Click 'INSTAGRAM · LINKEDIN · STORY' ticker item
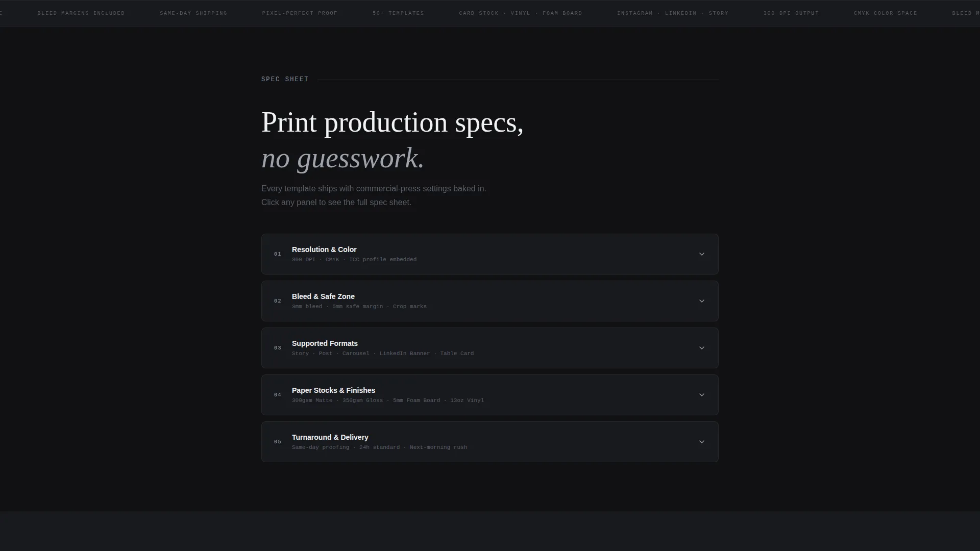980x551 pixels. 673,13
